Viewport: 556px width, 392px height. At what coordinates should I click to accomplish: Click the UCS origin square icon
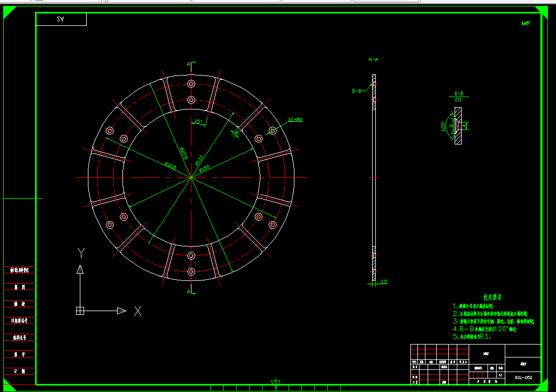pos(80,311)
